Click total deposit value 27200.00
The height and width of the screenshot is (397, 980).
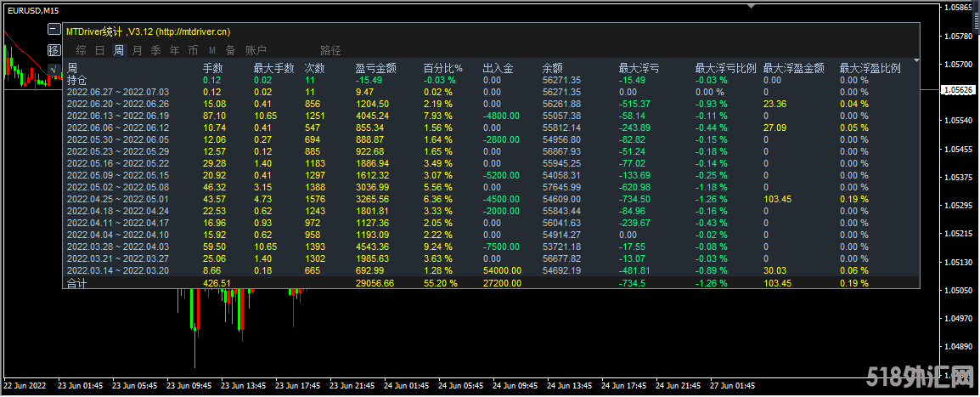tap(503, 283)
